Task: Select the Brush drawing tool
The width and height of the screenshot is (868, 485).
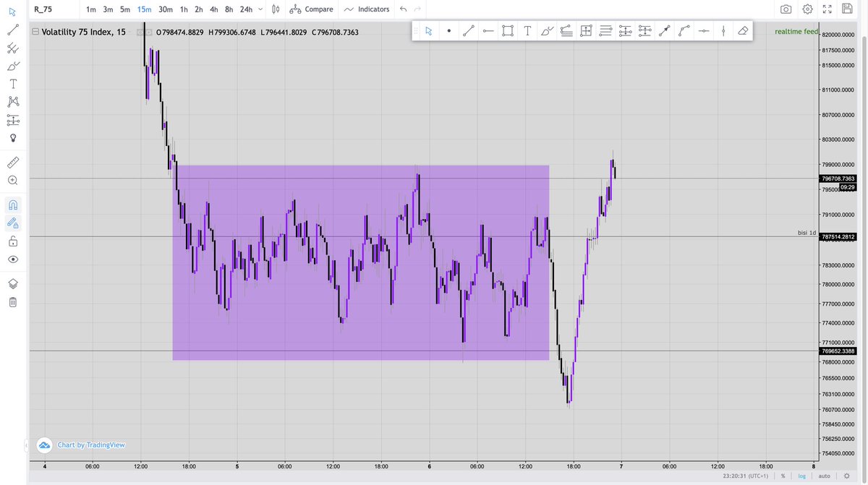Action: 12,65
